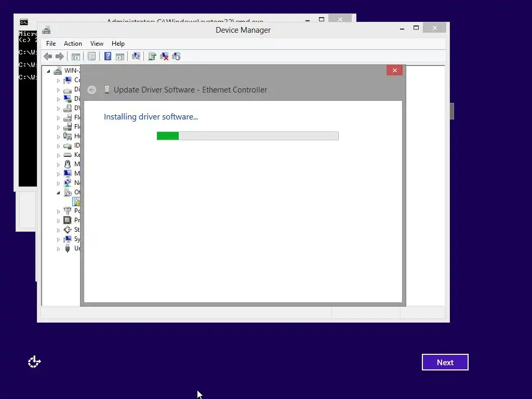Click the 'Device Manager' window title
The height and width of the screenshot is (399, 532).
click(x=243, y=30)
